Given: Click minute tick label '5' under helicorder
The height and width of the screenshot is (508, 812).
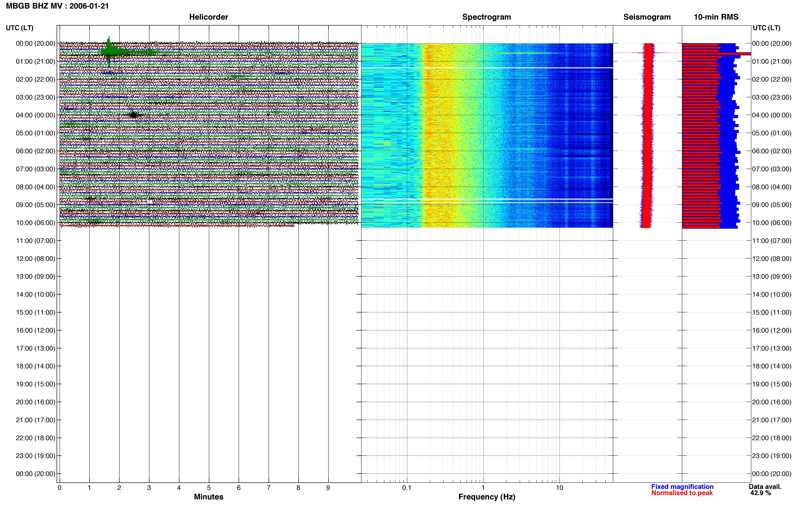Looking at the screenshot, I should pos(209,488).
